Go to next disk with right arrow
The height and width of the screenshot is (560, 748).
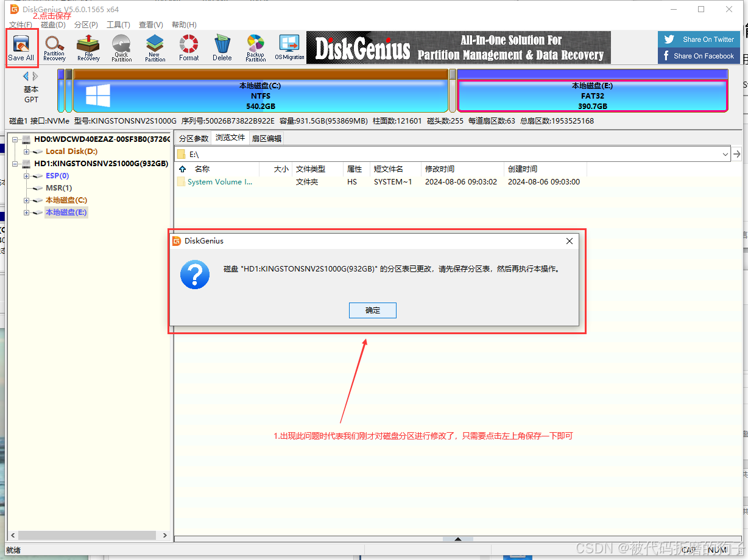click(35, 76)
